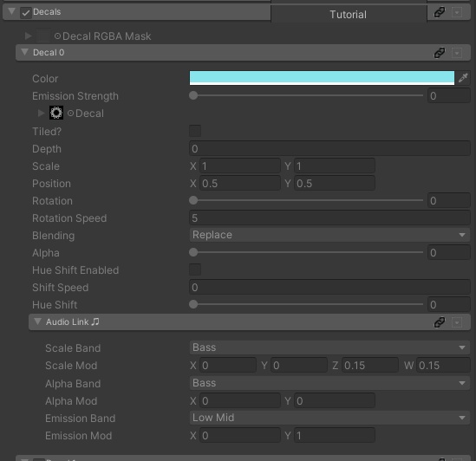Pick a color with the eyedropper icon
This screenshot has height=461, width=476.
click(463, 78)
